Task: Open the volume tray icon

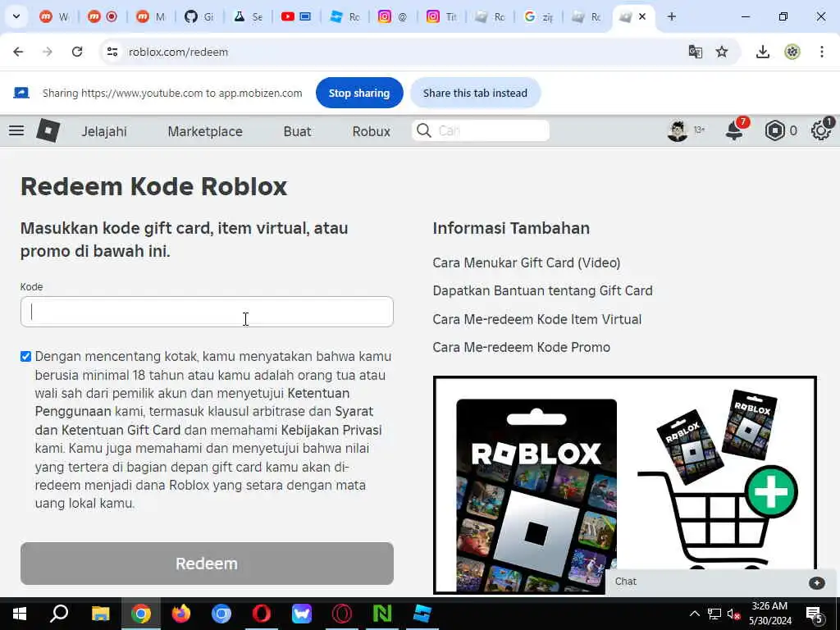Action: (x=733, y=614)
